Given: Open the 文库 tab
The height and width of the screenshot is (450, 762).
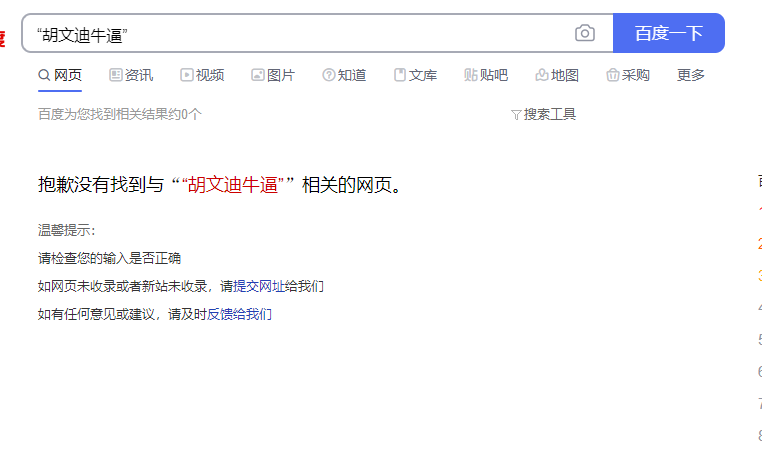Looking at the screenshot, I should pyautogui.click(x=415, y=75).
